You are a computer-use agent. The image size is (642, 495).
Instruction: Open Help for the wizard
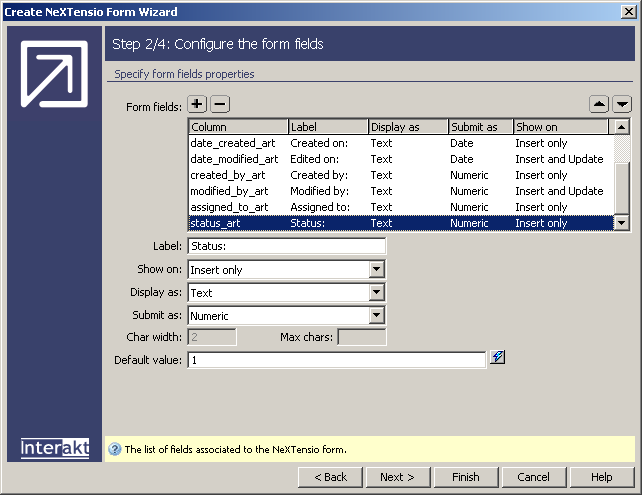[x=602, y=477]
